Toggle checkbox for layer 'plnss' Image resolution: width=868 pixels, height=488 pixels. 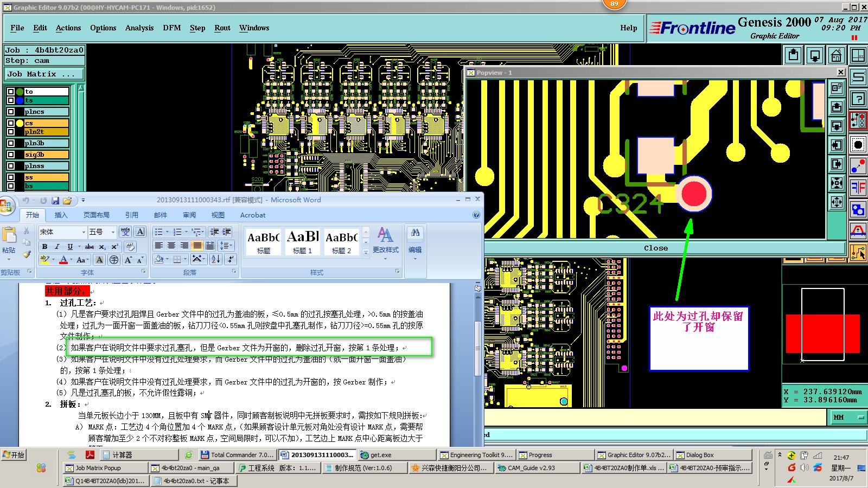11,166
